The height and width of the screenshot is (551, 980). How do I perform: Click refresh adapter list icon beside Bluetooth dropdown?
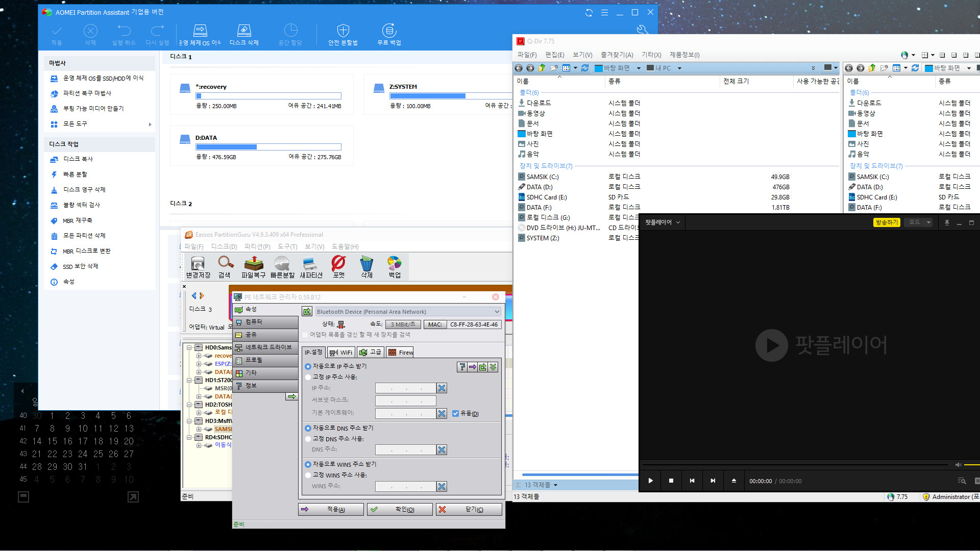tap(307, 311)
